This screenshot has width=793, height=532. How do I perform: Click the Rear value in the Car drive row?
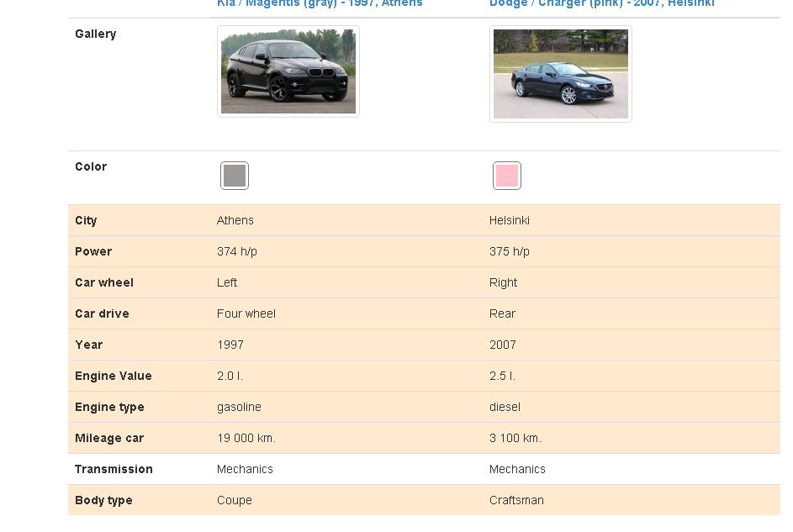[x=503, y=313]
